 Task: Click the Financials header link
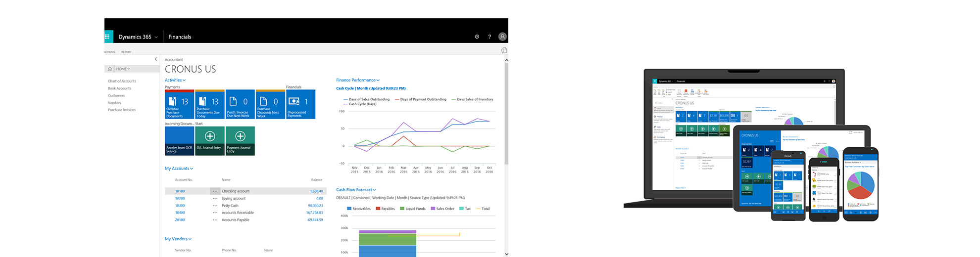[180, 37]
